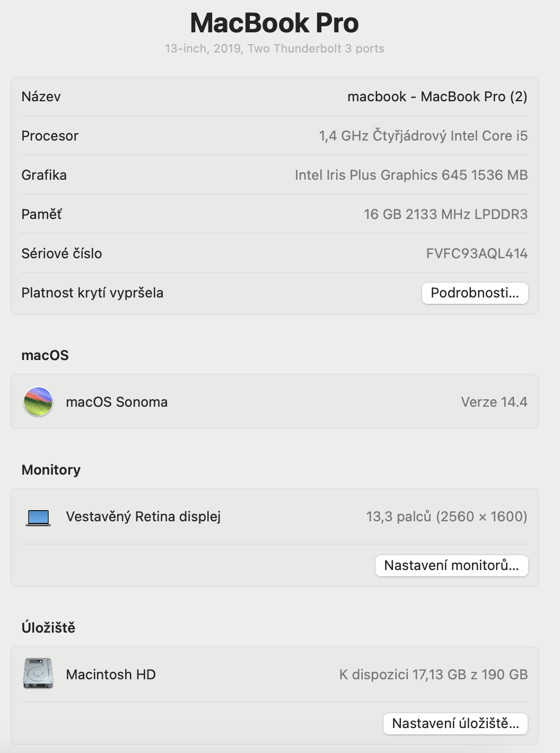
Task: Click the serial number FVFC93AQL414
Action: pos(476,253)
